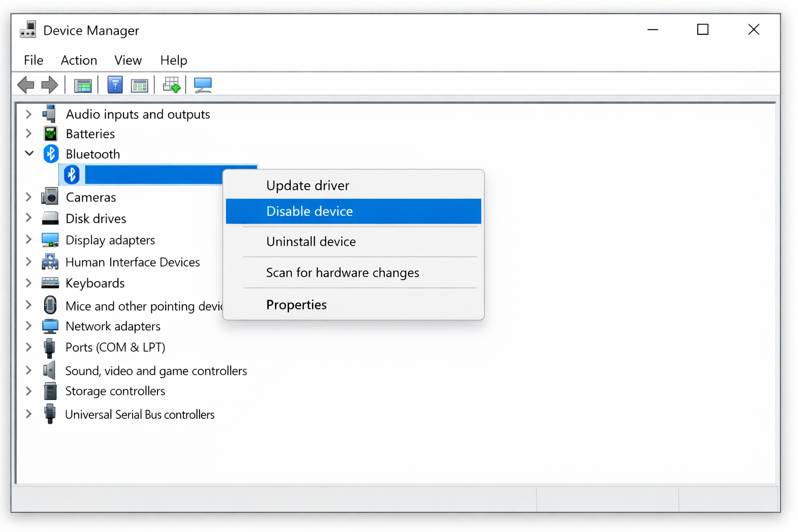Expand the Network adapters category
This screenshot has width=798, height=532.
(29, 326)
